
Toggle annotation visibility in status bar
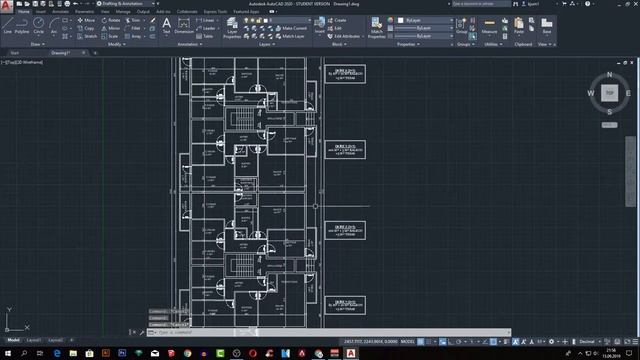point(516,342)
